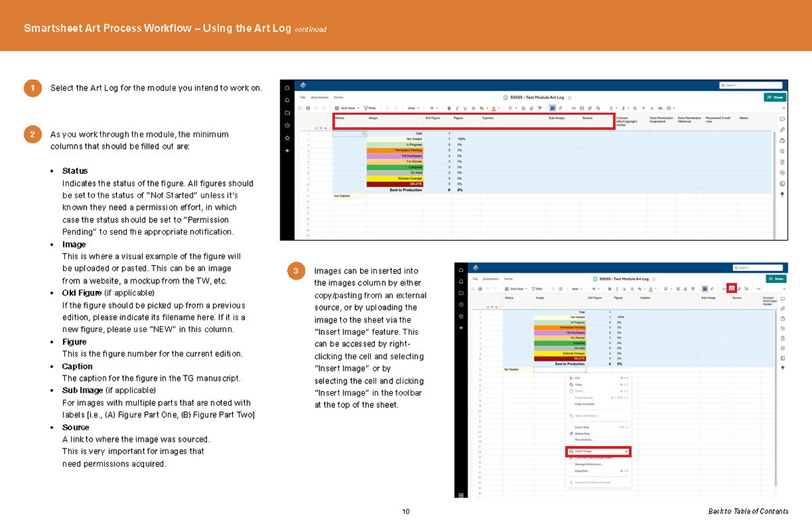
Task: Click red-boxed Insert Image toolbar icon
Action: [732, 288]
